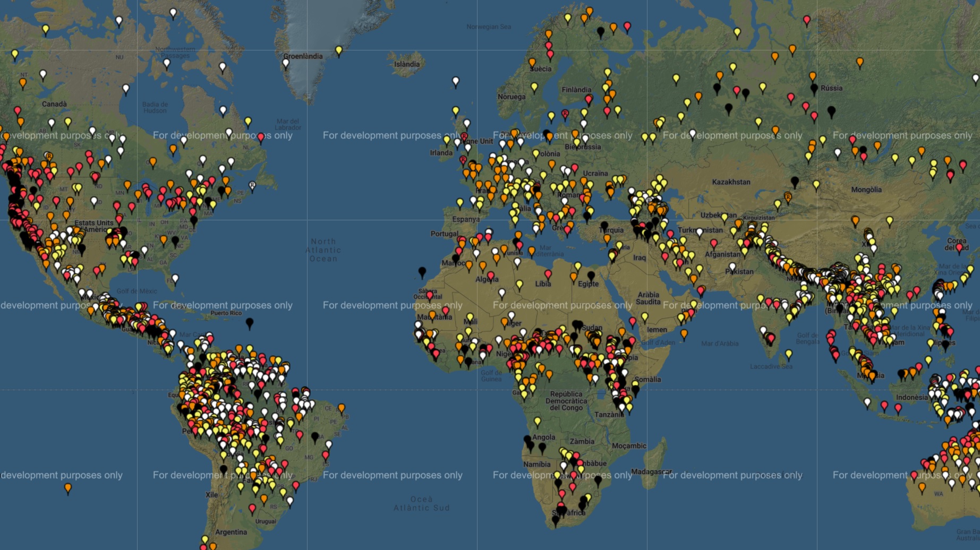Select the black marker east of Puerto Rico
The image size is (980, 550).
coord(250,322)
